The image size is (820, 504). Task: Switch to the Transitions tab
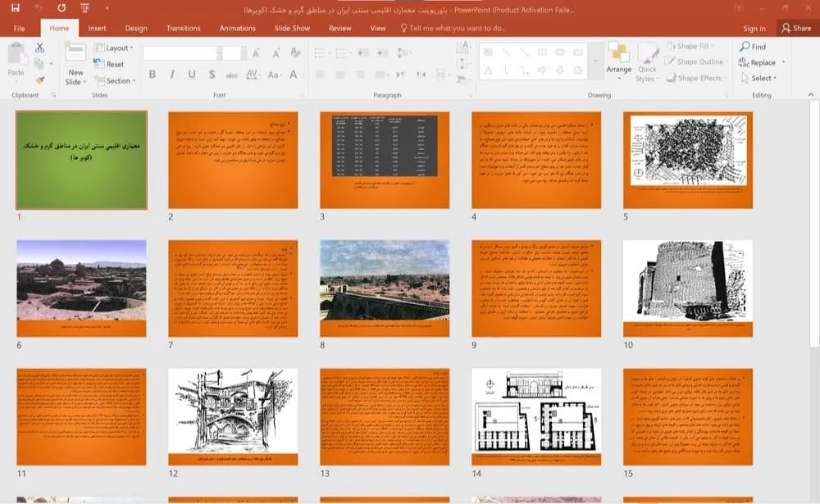[x=183, y=28]
